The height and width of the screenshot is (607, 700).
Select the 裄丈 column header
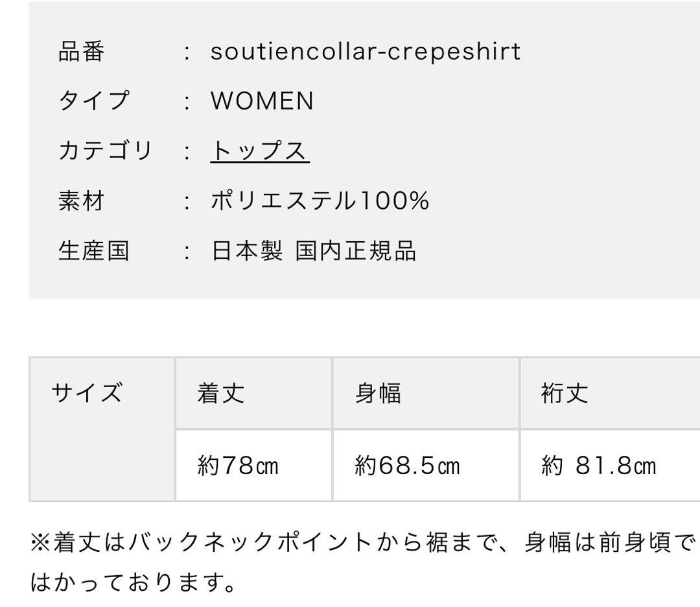click(565, 393)
